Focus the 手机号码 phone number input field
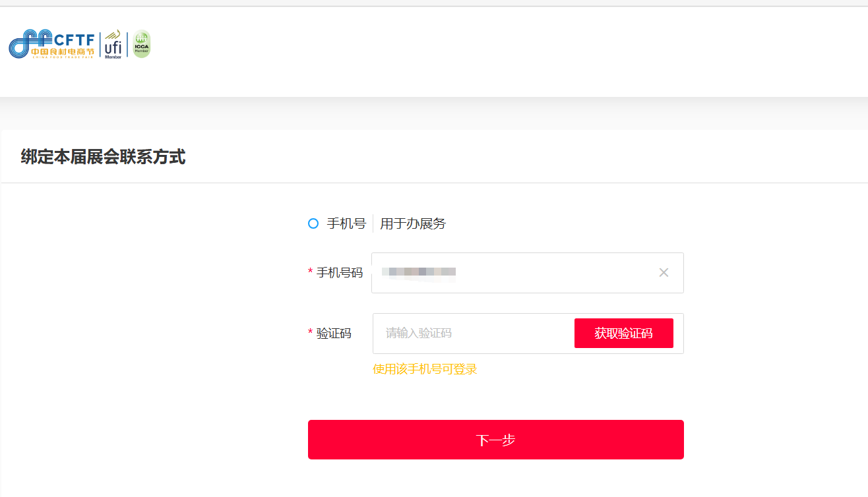 pos(554,273)
